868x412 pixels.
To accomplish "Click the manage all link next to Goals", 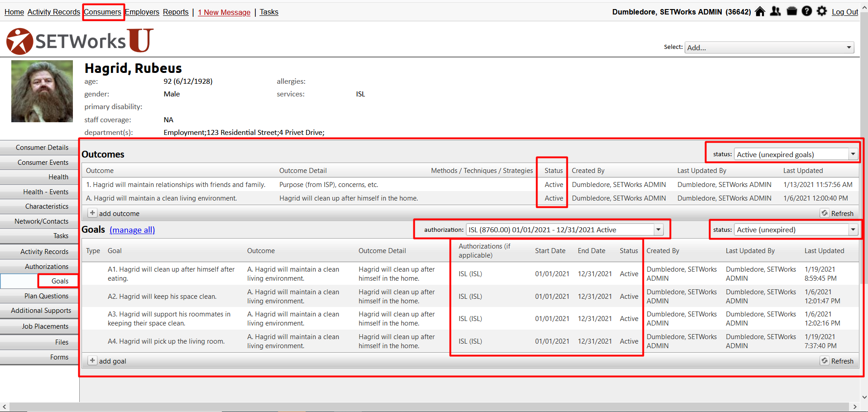I will [x=132, y=230].
